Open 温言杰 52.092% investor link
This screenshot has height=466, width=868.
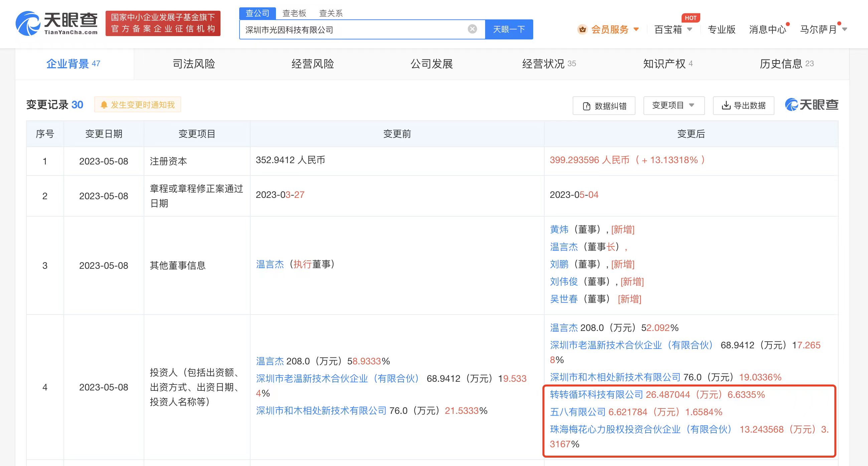point(564,328)
